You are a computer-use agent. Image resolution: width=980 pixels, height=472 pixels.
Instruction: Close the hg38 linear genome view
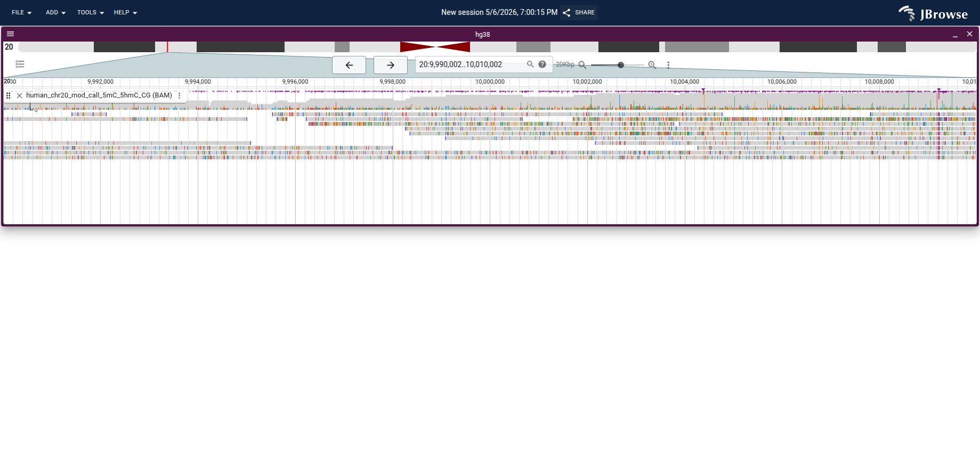969,34
